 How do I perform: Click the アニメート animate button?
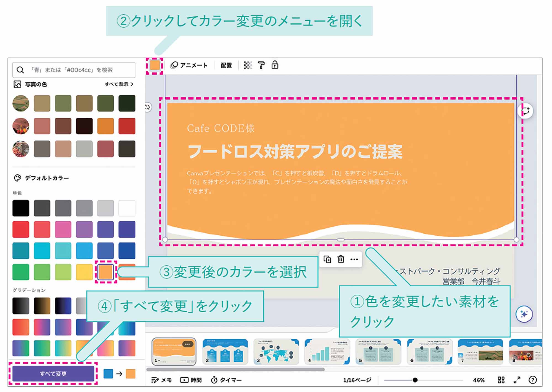pos(189,65)
